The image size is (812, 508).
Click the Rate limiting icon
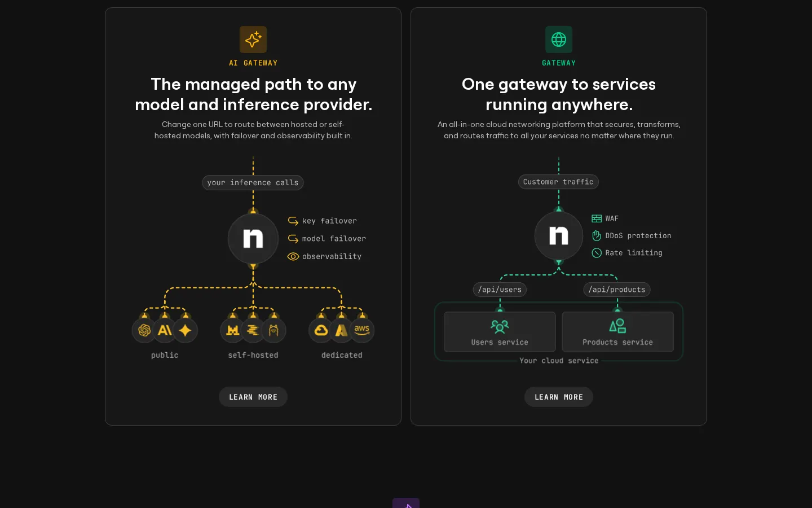(597, 253)
